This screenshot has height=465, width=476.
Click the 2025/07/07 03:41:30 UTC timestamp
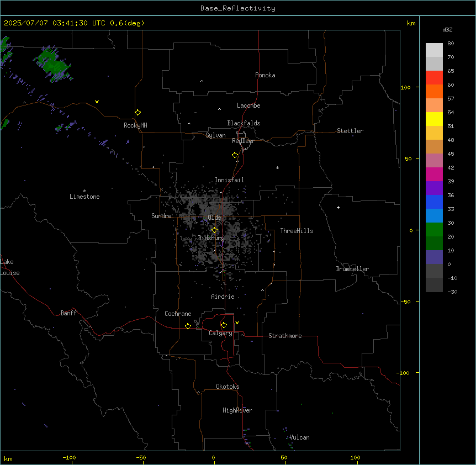55,23
